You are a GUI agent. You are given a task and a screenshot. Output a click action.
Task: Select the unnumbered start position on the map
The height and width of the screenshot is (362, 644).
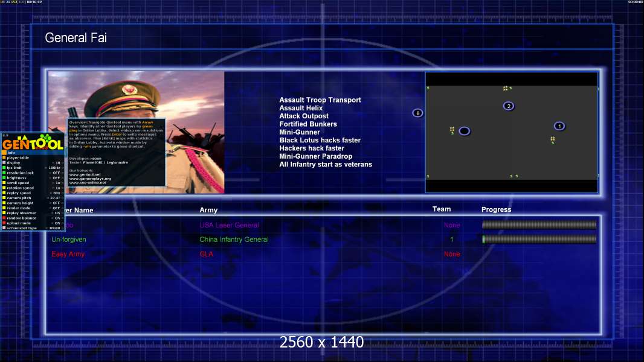(464, 131)
